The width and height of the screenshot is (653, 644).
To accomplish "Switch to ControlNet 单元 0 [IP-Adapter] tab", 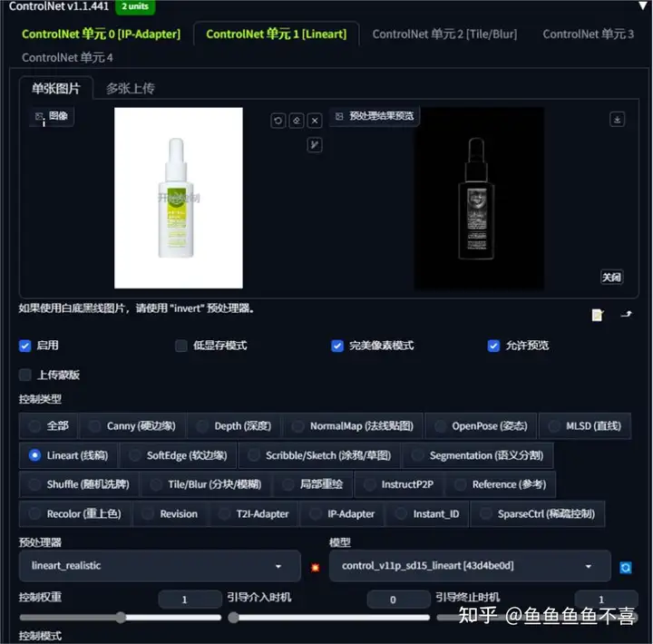I will click(102, 34).
